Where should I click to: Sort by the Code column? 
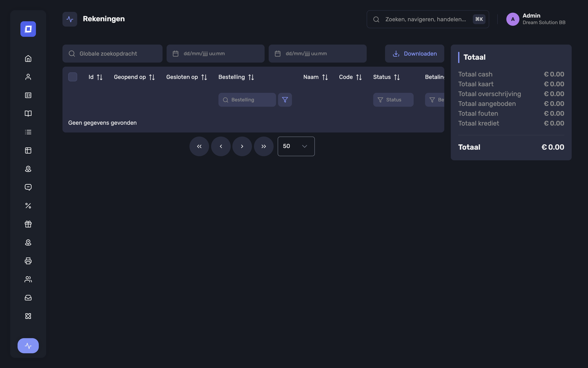point(350,77)
